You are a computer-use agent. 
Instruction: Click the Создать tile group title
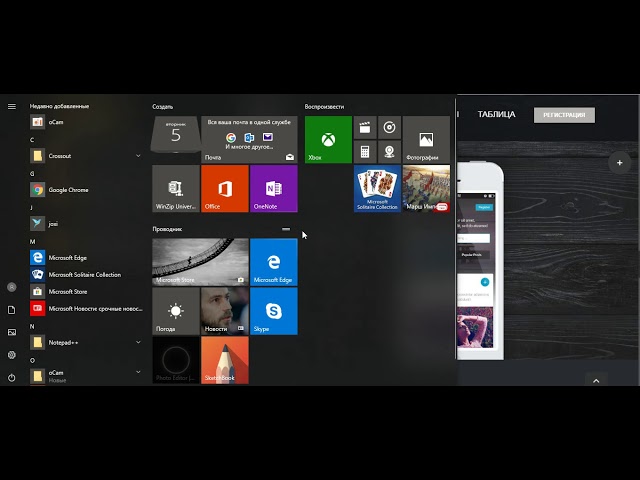pos(163,107)
